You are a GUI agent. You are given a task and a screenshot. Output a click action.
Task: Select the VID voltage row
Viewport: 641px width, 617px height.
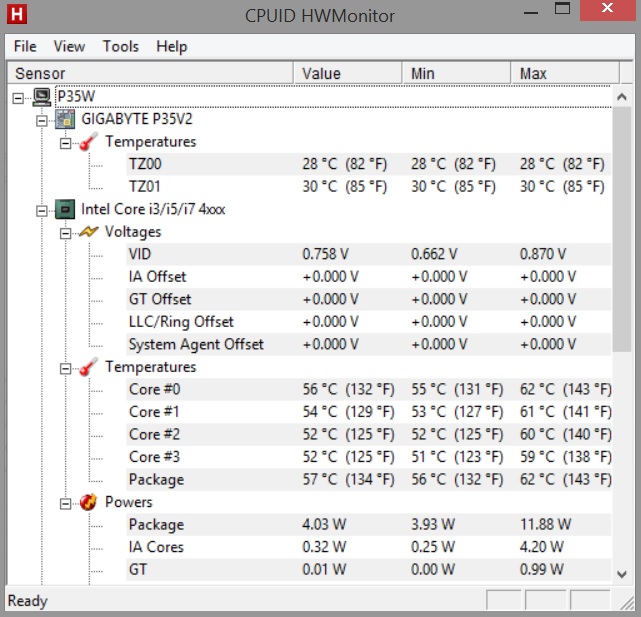tap(368, 254)
